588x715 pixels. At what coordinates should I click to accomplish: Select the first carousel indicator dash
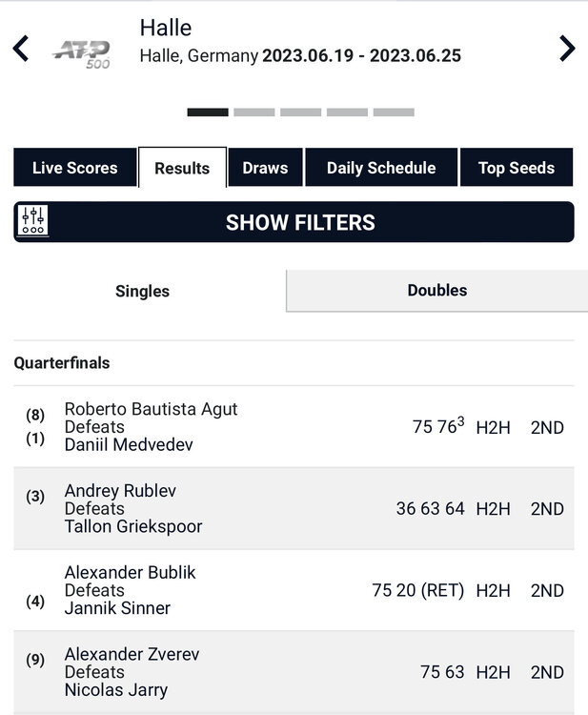coord(208,112)
